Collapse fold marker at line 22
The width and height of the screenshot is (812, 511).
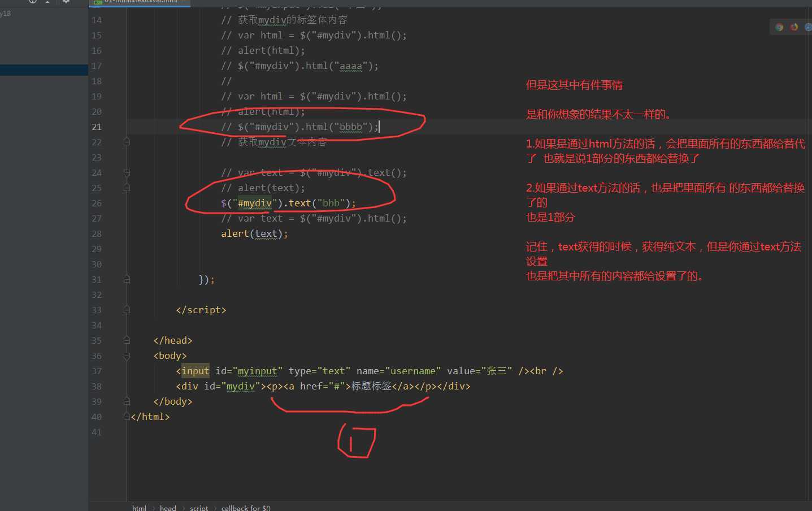(127, 142)
